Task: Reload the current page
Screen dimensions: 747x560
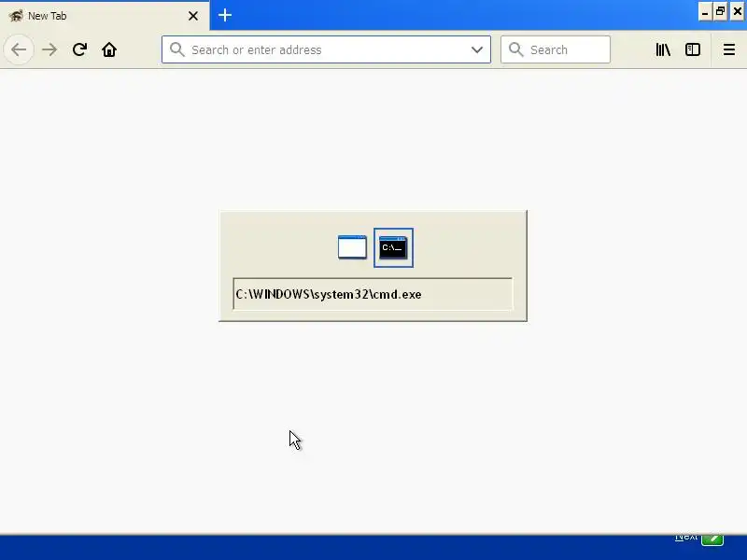Action: point(79,49)
